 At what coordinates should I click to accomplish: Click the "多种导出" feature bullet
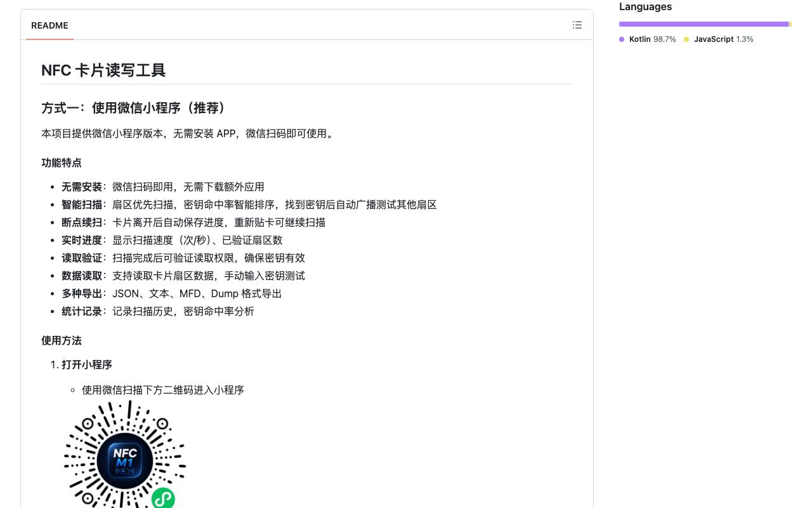(172, 293)
